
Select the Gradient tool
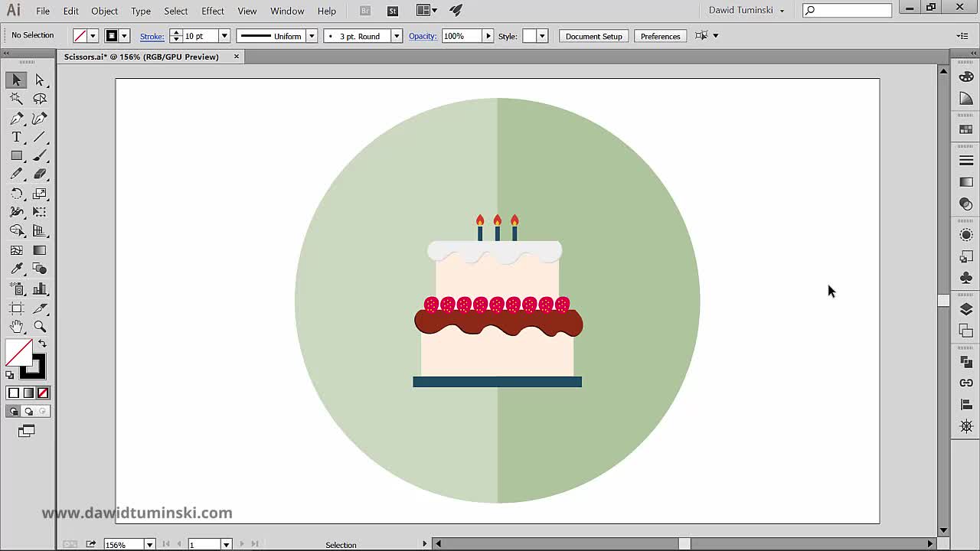point(40,250)
